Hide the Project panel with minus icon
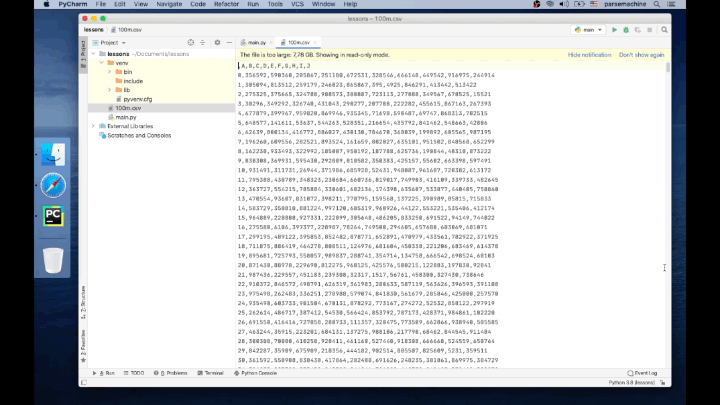 point(229,42)
